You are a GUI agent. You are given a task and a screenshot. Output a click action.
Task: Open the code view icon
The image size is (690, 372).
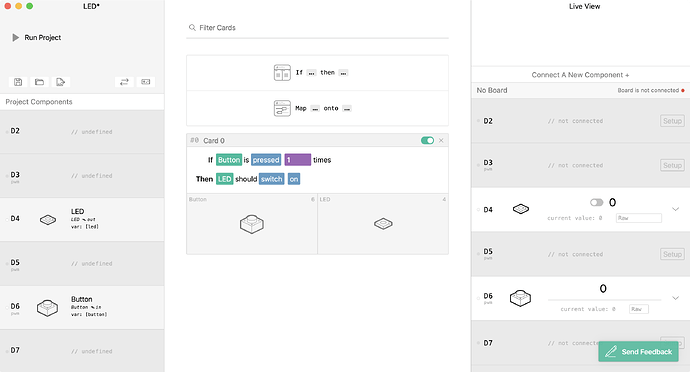point(146,82)
